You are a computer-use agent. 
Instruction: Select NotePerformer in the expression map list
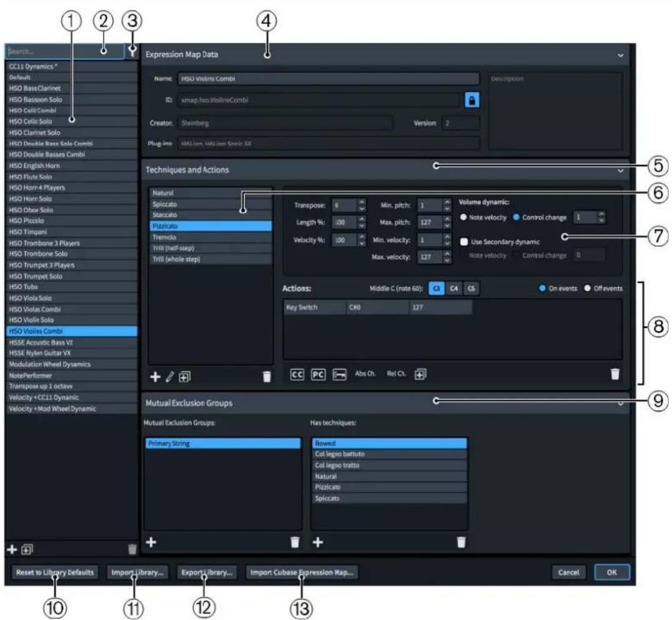tap(72, 376)
